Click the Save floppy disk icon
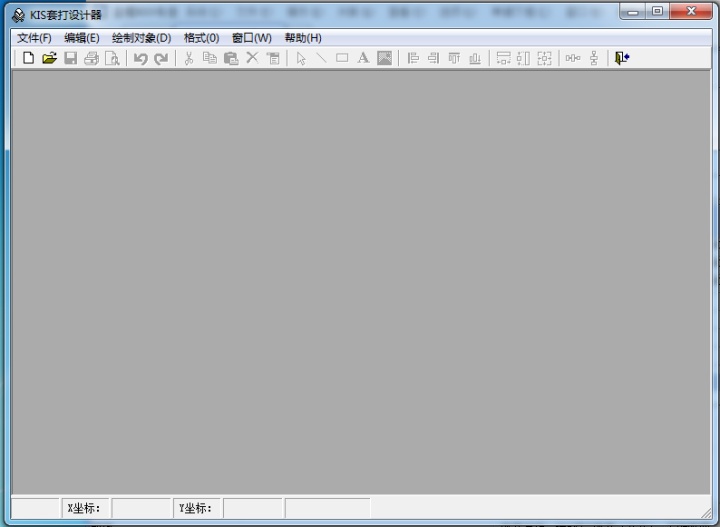This screenshot has width=720, height=527. pyautogui.click(x=70, y=58)
